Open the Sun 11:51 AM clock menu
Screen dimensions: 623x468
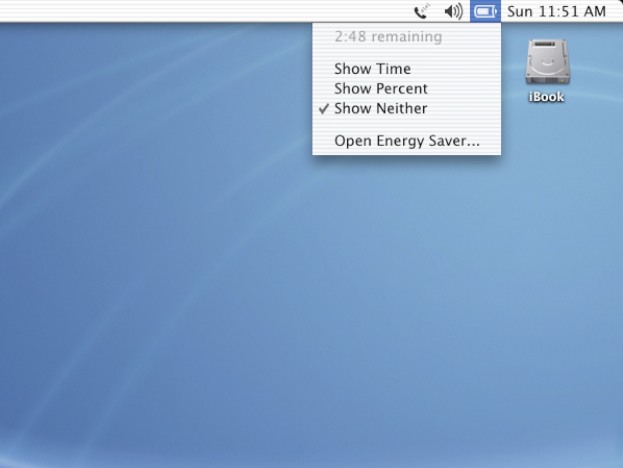[x=556, y=11]
